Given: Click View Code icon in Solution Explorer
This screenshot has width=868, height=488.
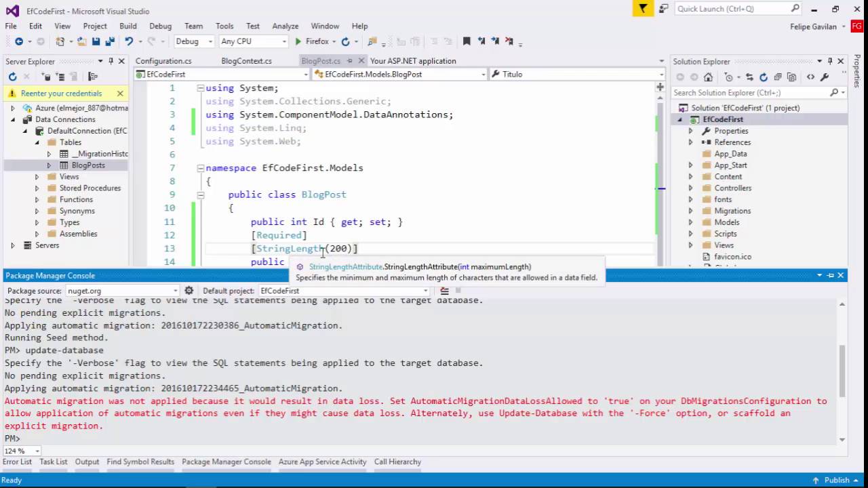Looking at the screenshot, I should pos(810,77).
